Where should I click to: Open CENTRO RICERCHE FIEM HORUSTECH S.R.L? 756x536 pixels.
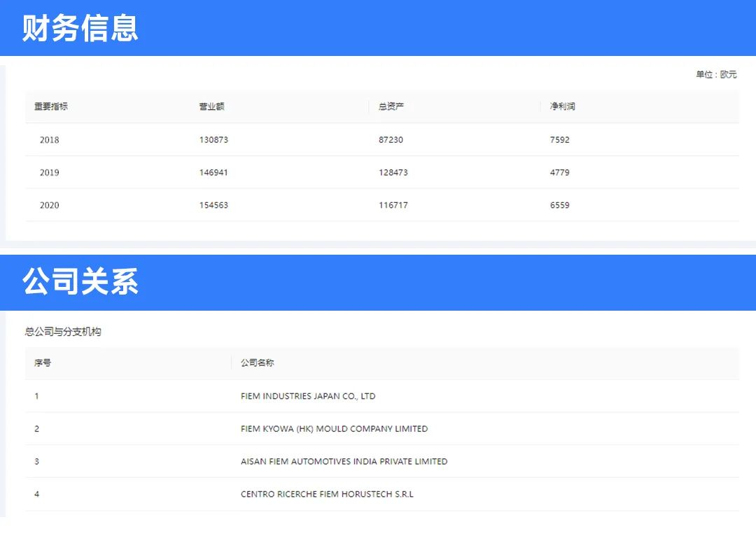pos(327,495)
